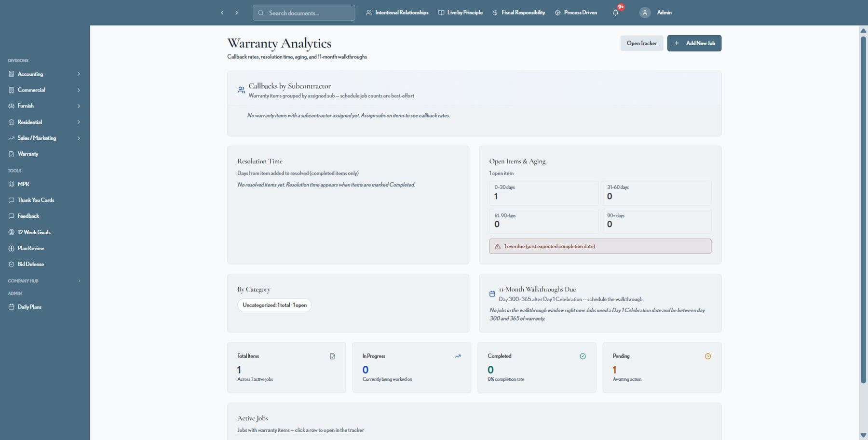Click the Callbacks by Subcontractor people icon

241,90
